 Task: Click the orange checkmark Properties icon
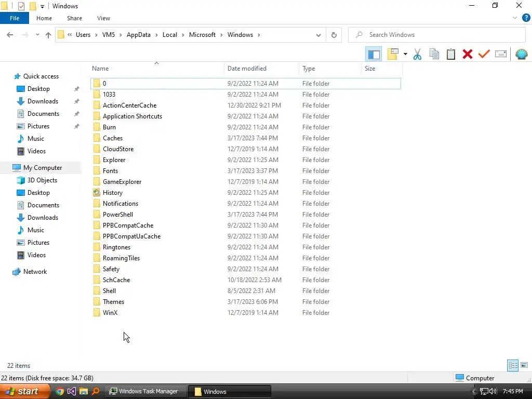coord(484,54)
